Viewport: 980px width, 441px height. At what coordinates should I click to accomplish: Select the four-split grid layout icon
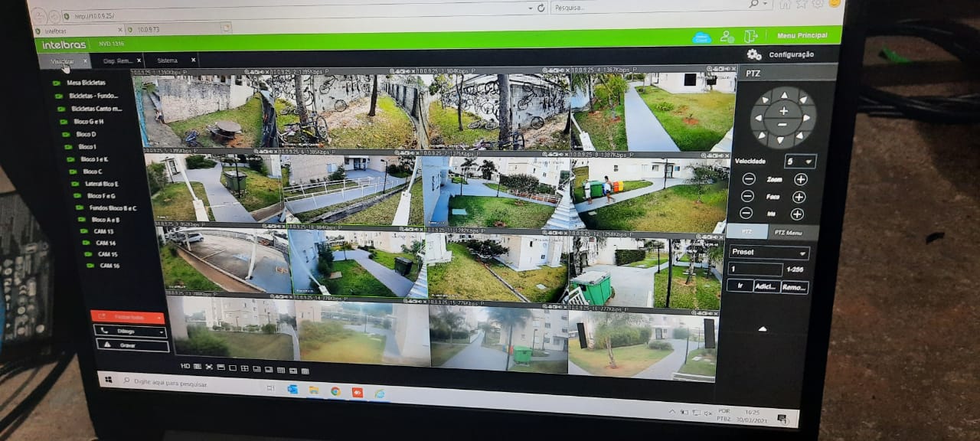pos(245,368)
